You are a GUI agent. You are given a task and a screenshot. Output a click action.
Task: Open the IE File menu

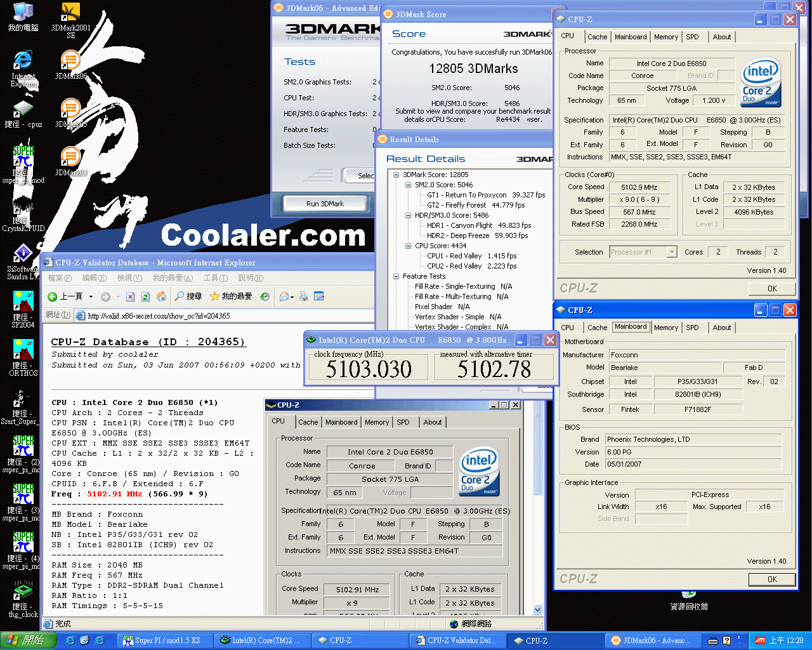point(60,278)
